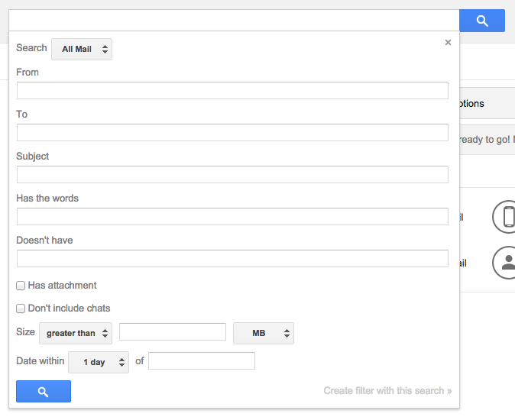The image size is (515, 420).
Task: Open the MB size unit dropdown
Action: point(264,334)
